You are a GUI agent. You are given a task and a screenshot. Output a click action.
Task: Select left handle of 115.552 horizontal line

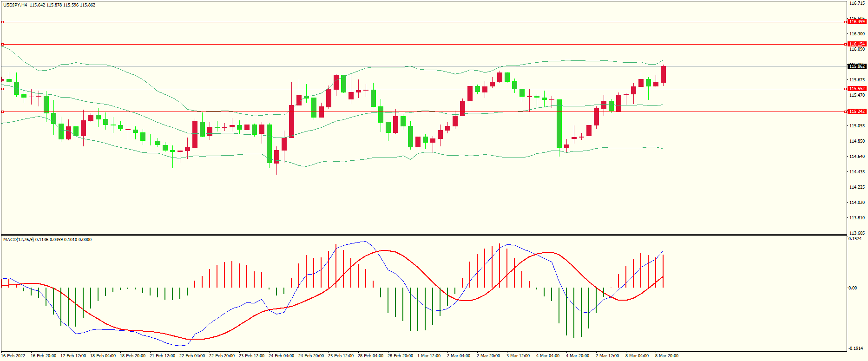(x=2, y=89)
